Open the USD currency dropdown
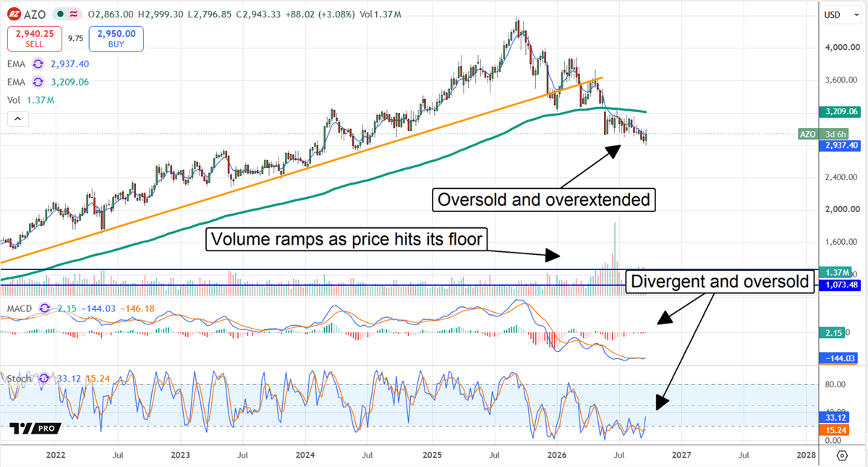The height and width of the screenshot is (467, 868). [841, 14]
